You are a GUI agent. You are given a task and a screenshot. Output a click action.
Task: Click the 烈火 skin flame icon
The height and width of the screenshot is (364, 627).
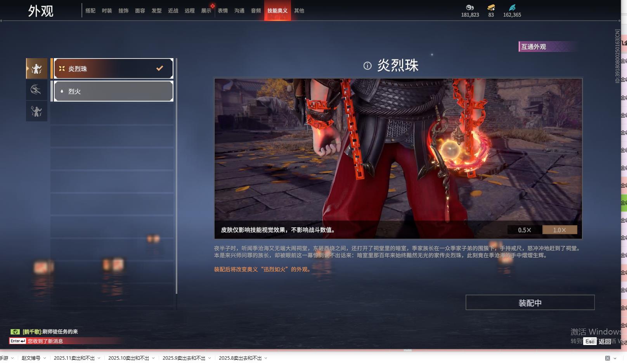(62, 91)
